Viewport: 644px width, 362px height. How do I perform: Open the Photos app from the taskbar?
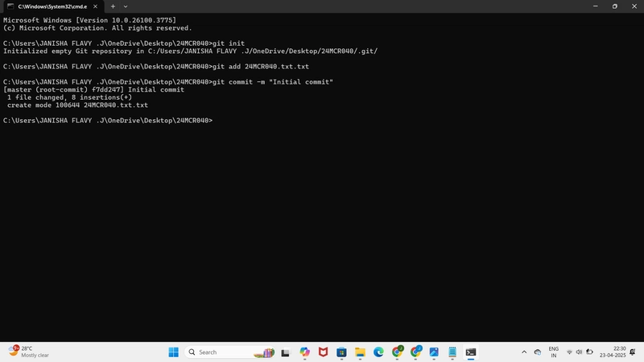coord(434,352)
